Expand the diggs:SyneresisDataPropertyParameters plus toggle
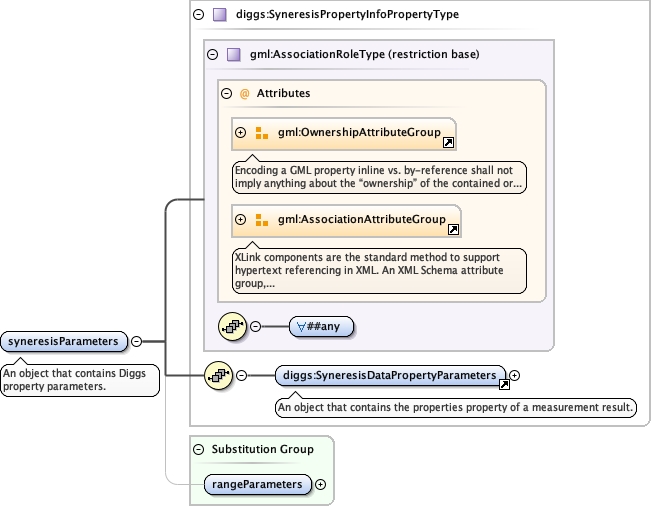Image resolution: width=652 pixels, height=507 pixels. coord(515,375)
